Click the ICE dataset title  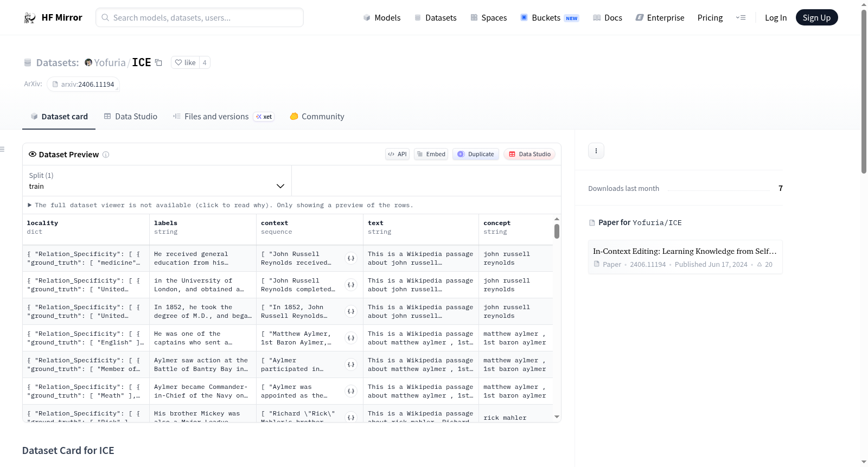142,62
